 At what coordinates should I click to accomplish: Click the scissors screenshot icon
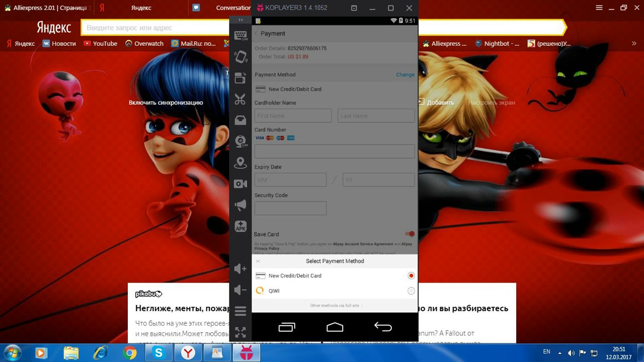(x=240, y=99)
